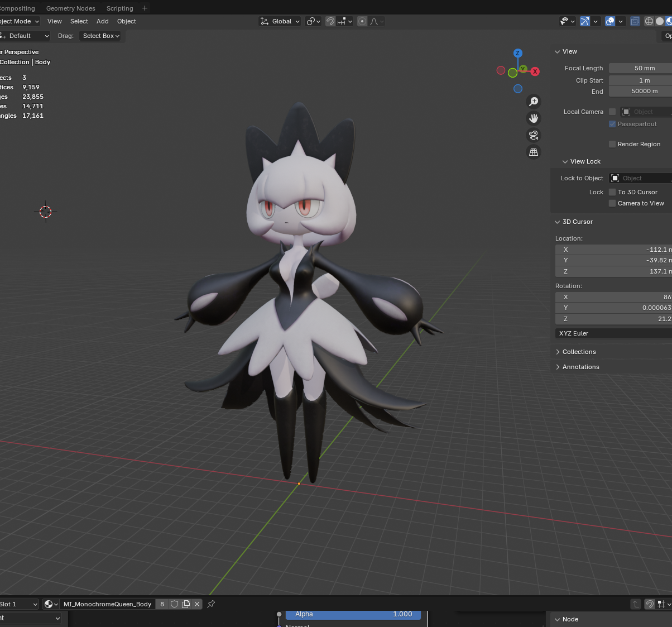The width and height of the screenshot is (672, 627).
Task: Open the Slot 1 material slot dropdown
Action: (19, 604)
